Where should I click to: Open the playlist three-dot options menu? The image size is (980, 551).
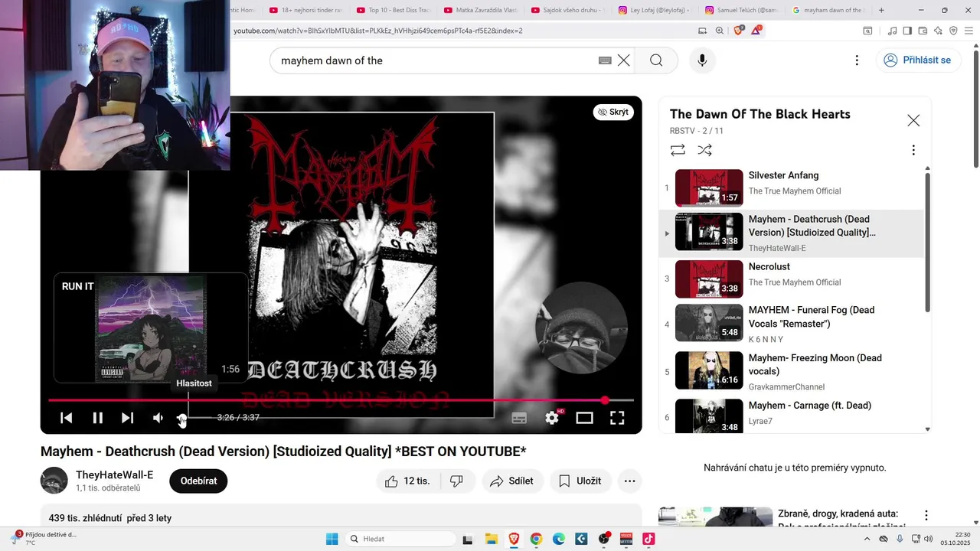[913, 150]
